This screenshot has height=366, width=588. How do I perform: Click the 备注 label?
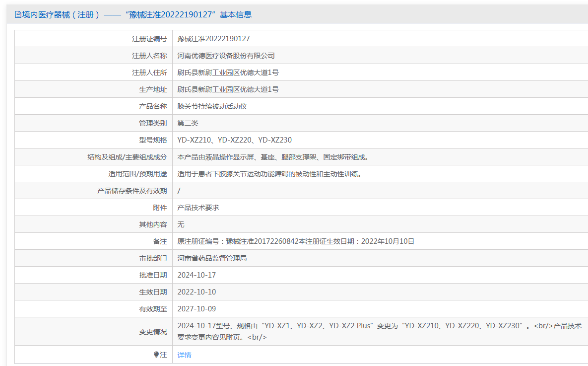point(160,241)
